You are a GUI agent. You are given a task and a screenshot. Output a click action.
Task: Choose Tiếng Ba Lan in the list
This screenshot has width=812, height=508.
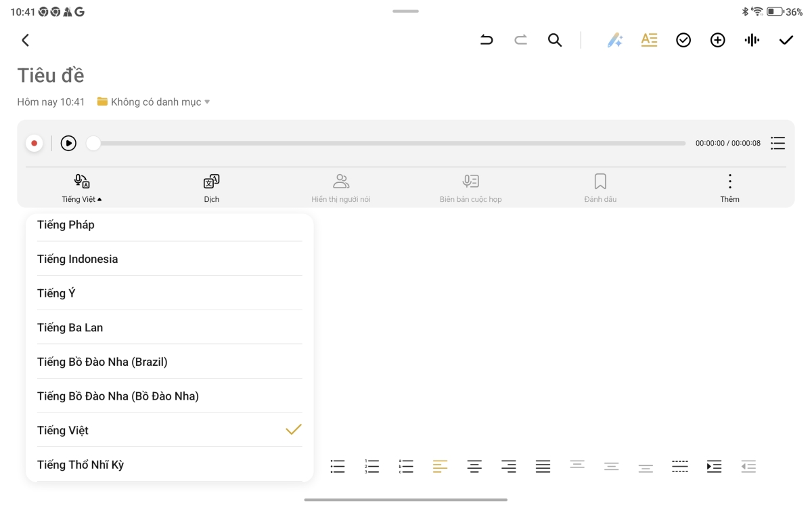169,327
